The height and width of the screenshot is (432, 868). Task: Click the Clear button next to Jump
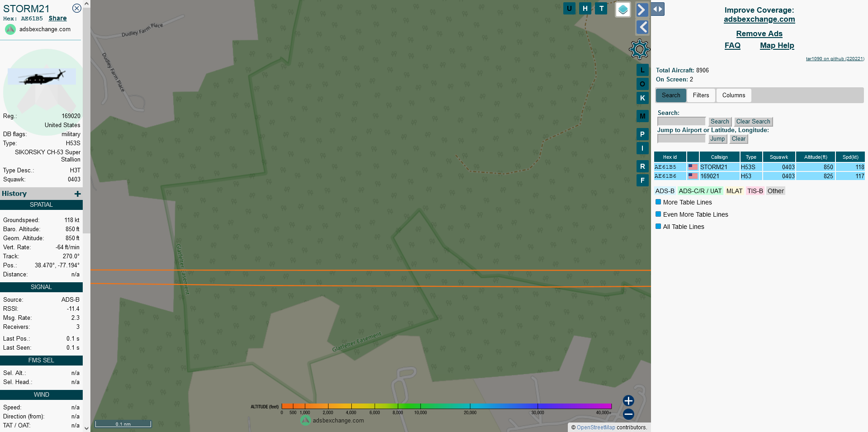click(739, 139)
